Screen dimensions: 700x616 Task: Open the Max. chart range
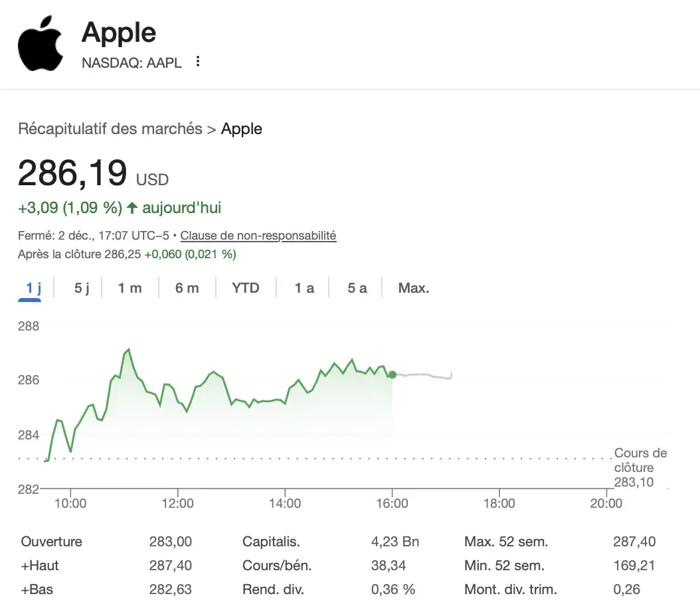click(413, 287)
